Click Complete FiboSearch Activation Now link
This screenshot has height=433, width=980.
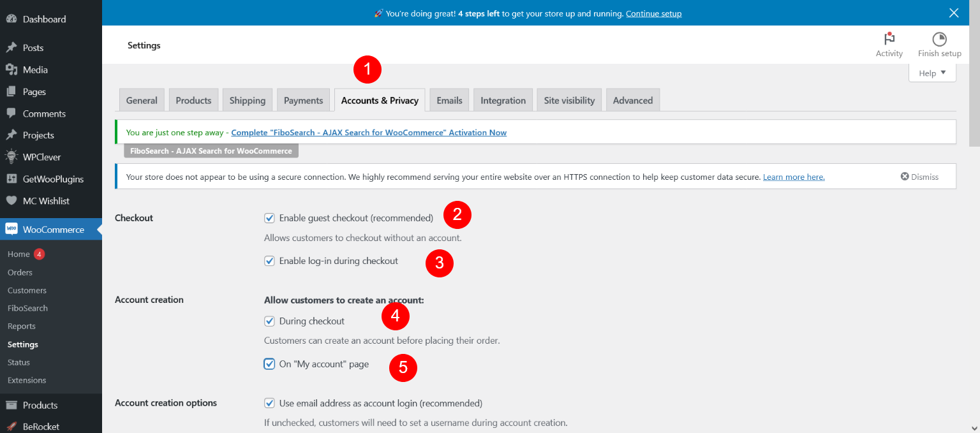pos(369,133)
